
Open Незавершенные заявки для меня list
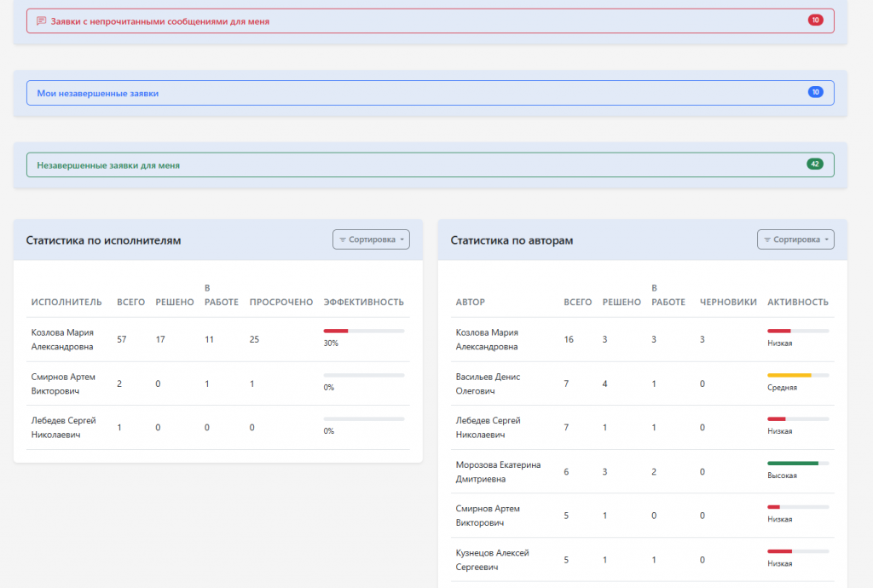click(108, 165)
